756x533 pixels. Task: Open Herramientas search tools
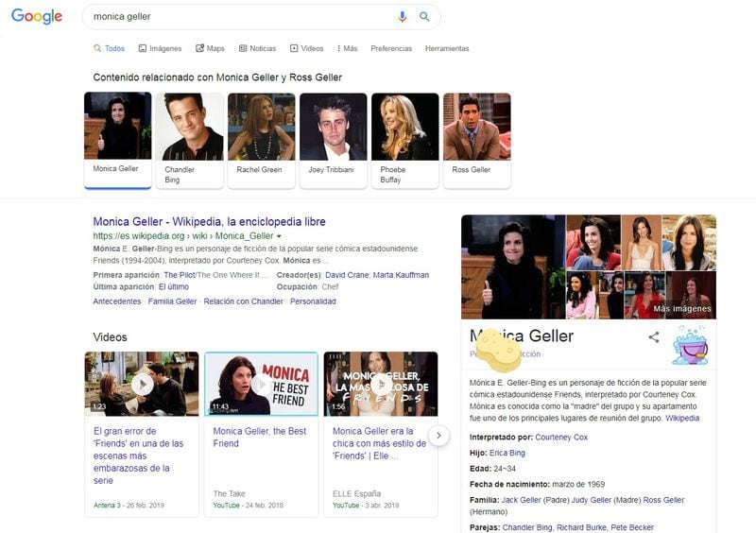pyautogui.click(x=447, y=48)
